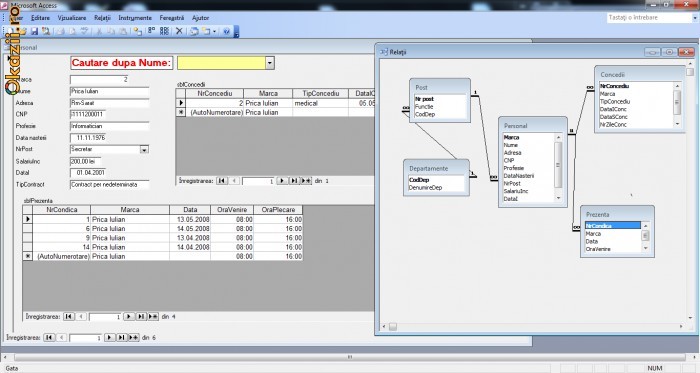Screen dimensions: 700x373
Task: Click scroll-down arrow in Concedii field list
Action: (x=677, y=124)
